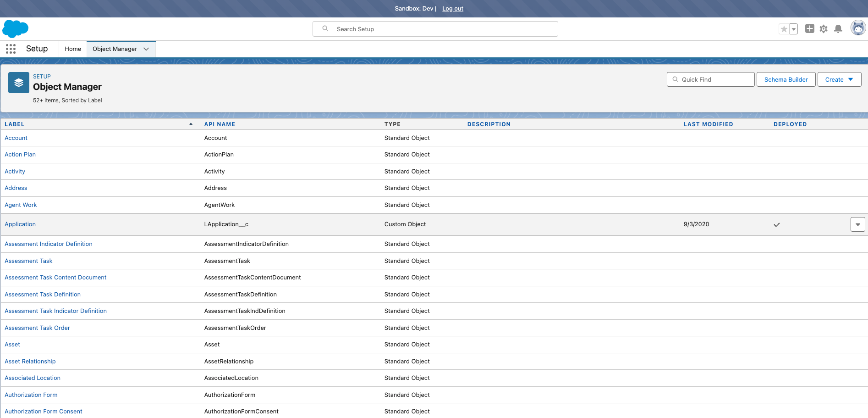Image resolution: width=868 pixels, height=418 pixels.
Task: Open the Application row actions dropdown
Action: (x=858, y=224)
